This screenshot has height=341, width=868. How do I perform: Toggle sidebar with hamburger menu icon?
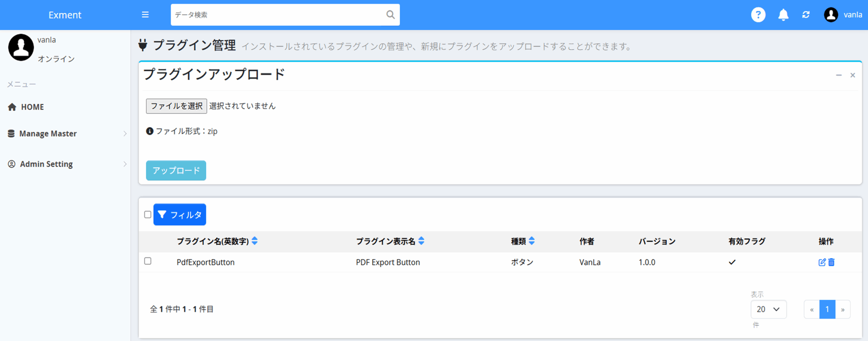point(145,15)
